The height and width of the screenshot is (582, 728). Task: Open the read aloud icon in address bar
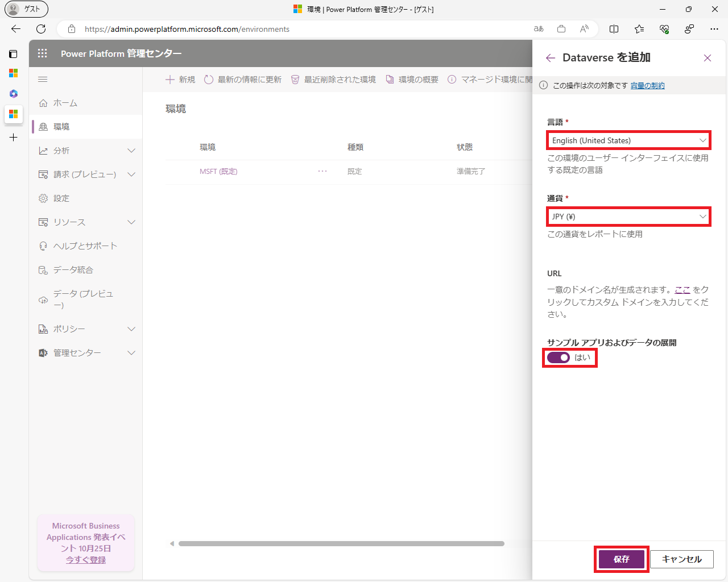click(584, 29)
